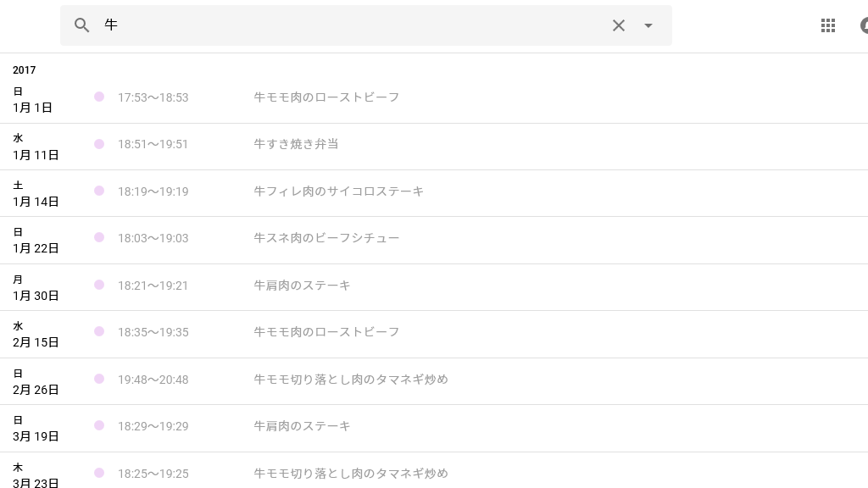The image size is (868, 488).
Task: Expand the search options dropdown arrow
Action: (648, 25)
